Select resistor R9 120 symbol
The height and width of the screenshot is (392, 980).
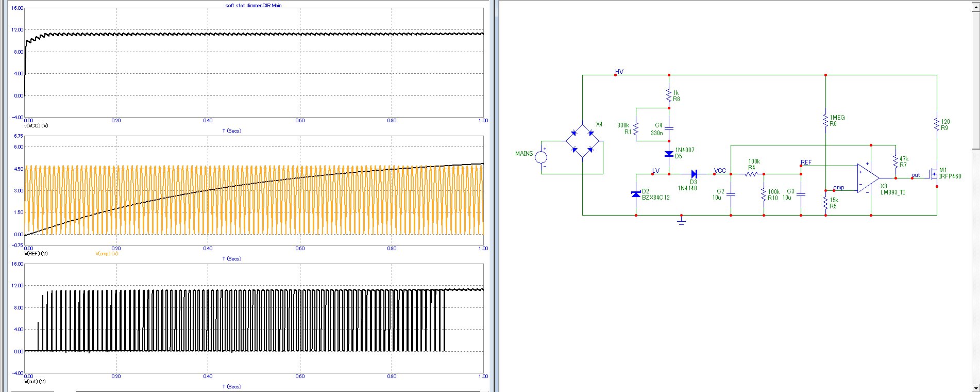click(x=937, y=124)
